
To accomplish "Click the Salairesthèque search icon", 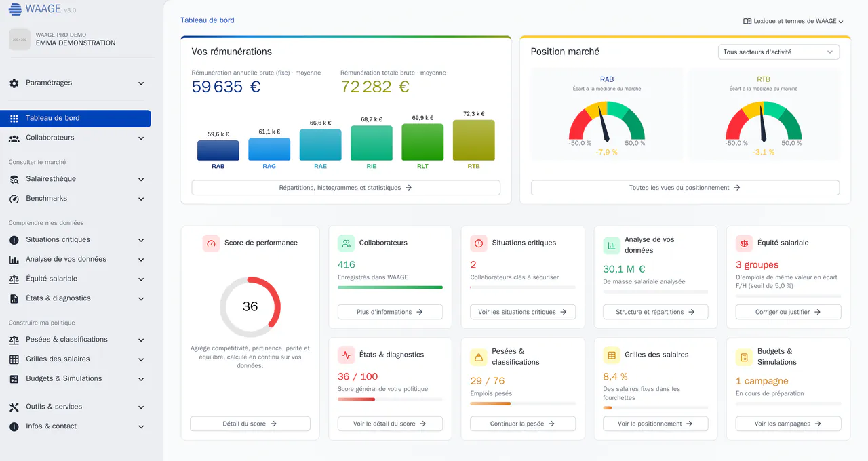I will tap(14, 180).
